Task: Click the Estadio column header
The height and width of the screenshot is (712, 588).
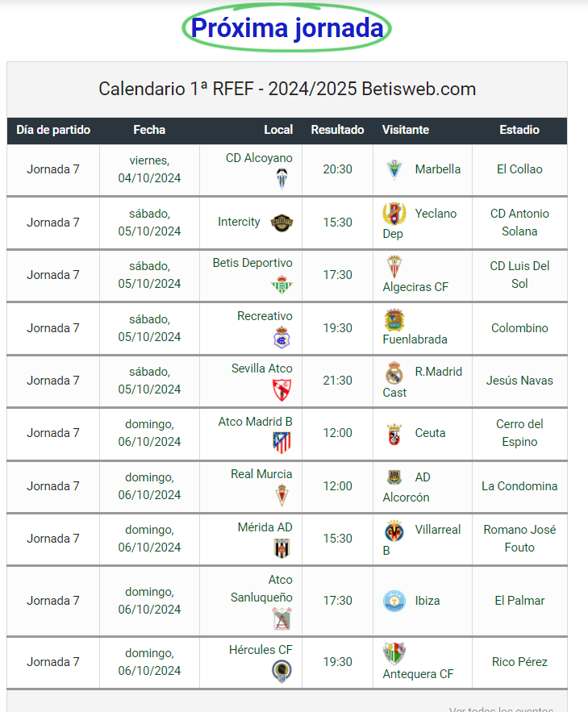Action: [x=519, y=130]
